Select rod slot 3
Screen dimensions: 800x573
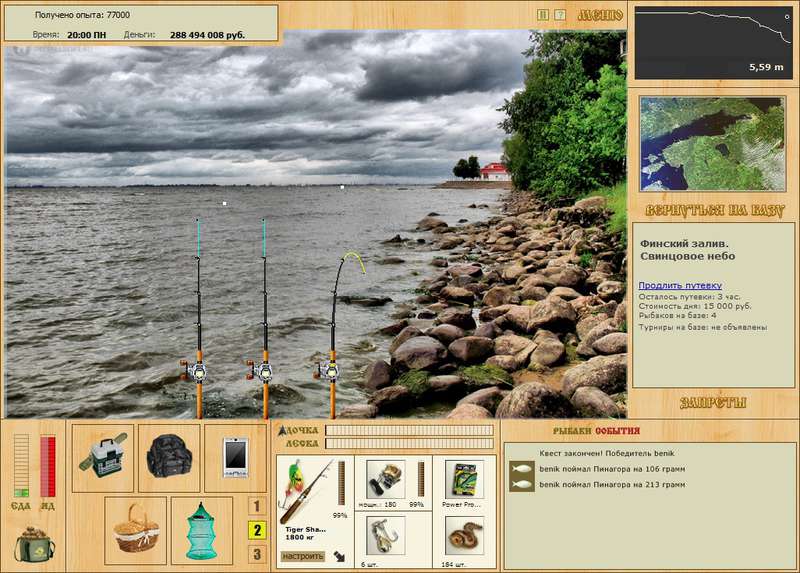tap(257, 554)
